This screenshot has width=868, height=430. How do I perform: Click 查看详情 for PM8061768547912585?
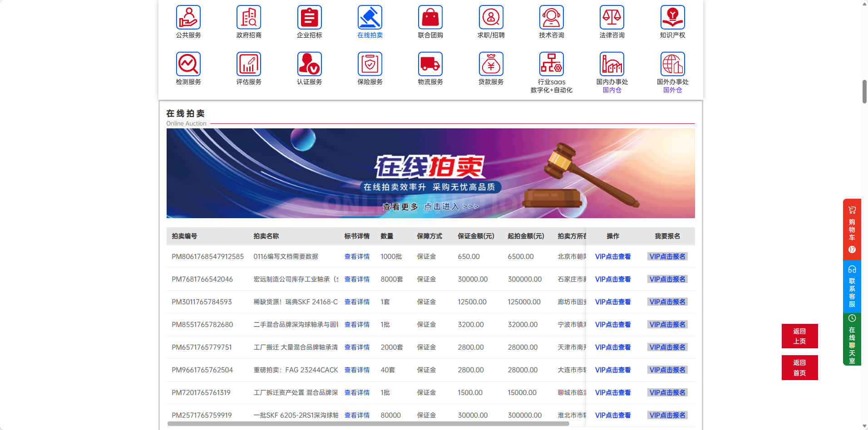point(357,257)
